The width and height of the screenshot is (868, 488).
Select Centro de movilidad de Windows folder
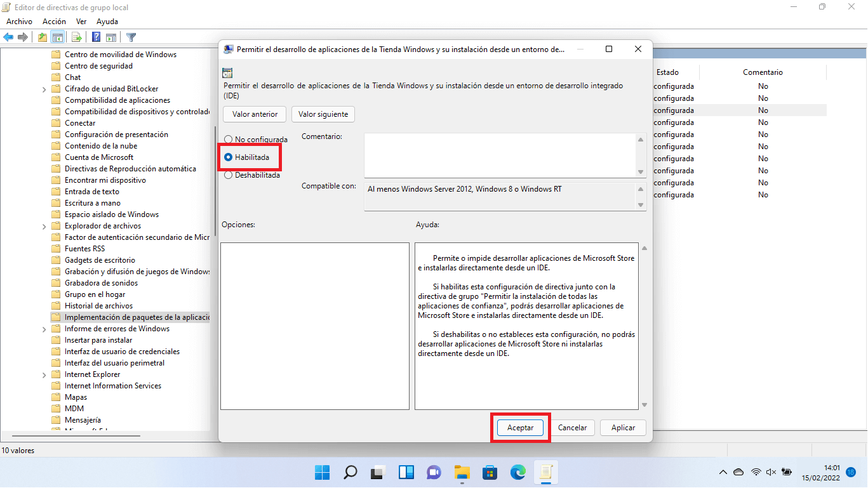coord(121,55)
